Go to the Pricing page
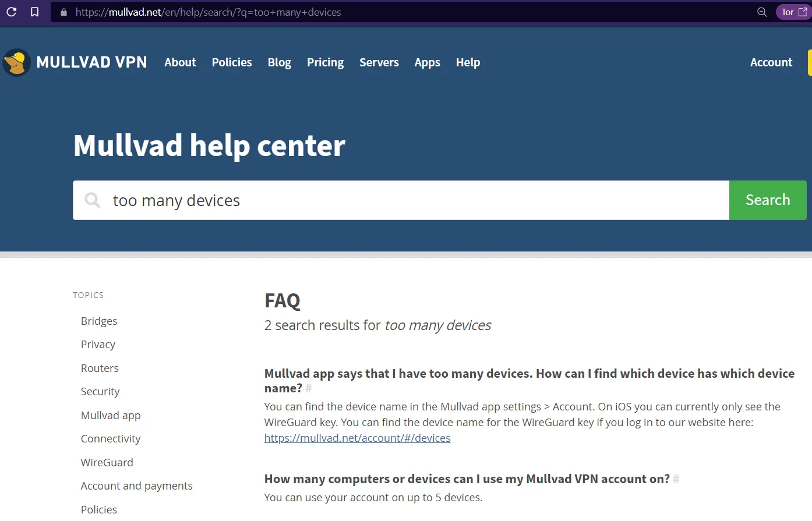812x521 pixels. point(325,62)
